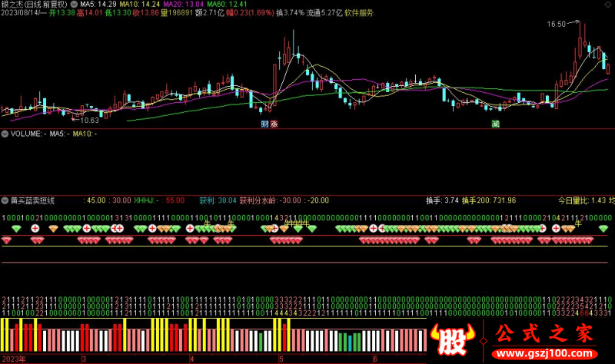Click the month 3 marker on time axis
Image resolution: width=615 pixels, height=364 pixels.
click(x=84, y=359)
